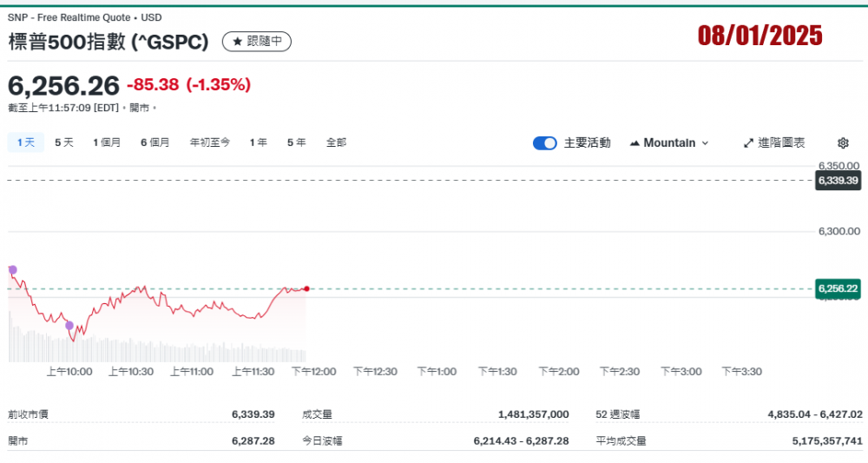Viewport: 868px width, 463px height.
Task: Click the 跟隨中 star follow button
Action: [257, 42]
